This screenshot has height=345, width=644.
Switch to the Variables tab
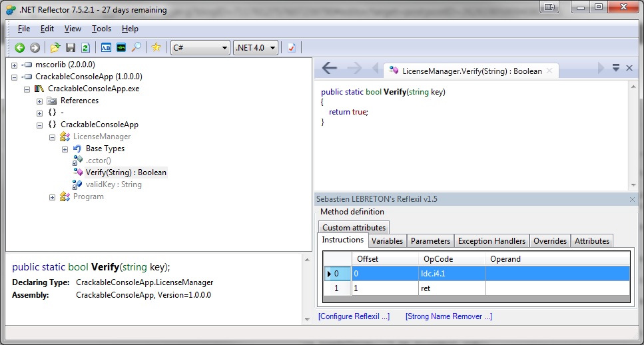(388, 241)
